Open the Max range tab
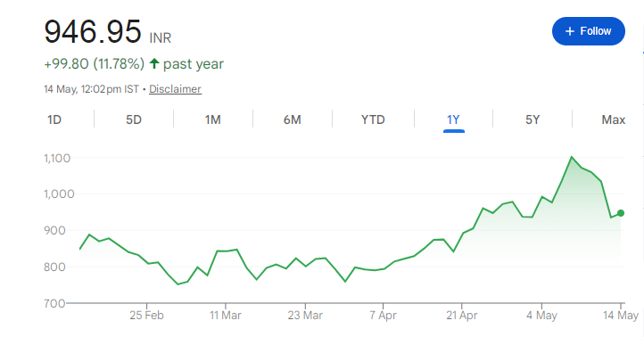The height and width of the screenshot is (337, 644). click(613, 119)
